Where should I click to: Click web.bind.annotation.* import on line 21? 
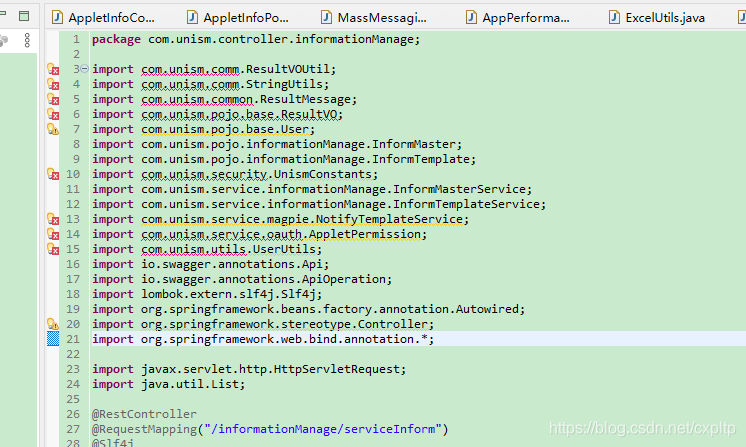click(263, 339)
